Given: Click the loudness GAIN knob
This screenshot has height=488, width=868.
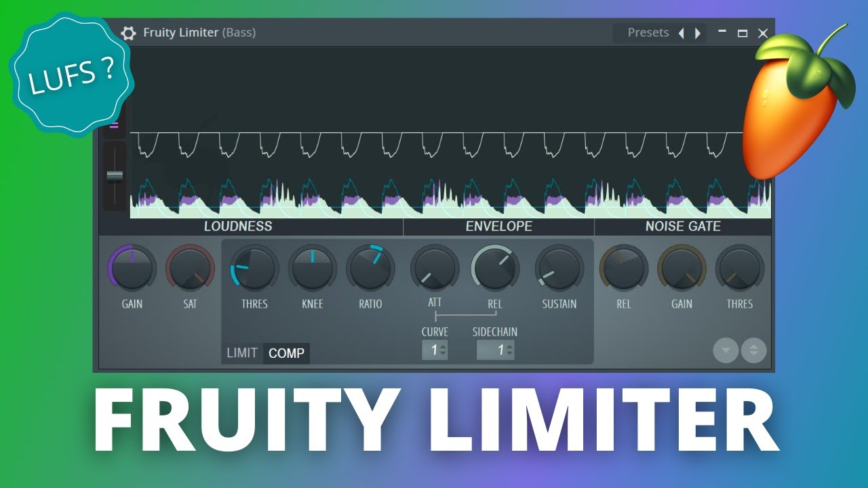Looking at the screenshot, I should coord(132,268).
